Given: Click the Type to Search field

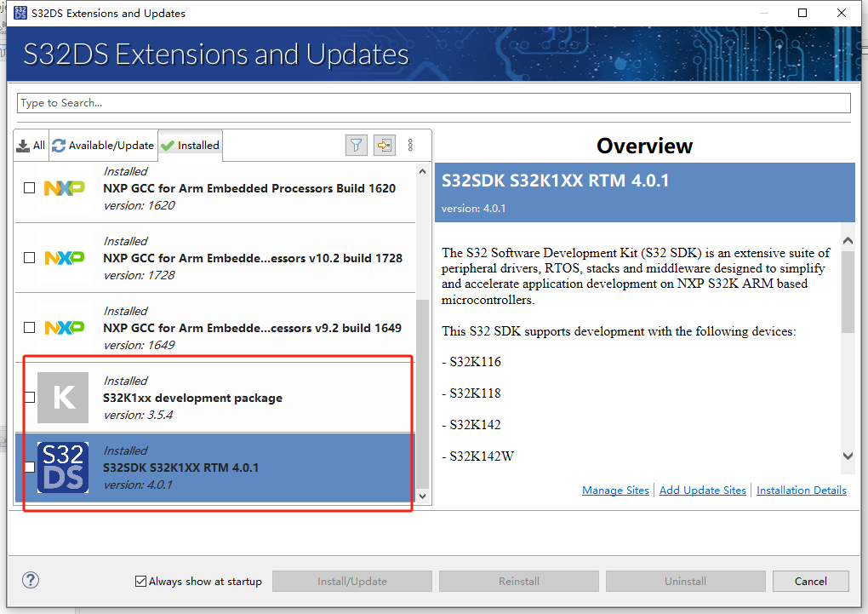Looking at the screenshot, I should (433, 103).
